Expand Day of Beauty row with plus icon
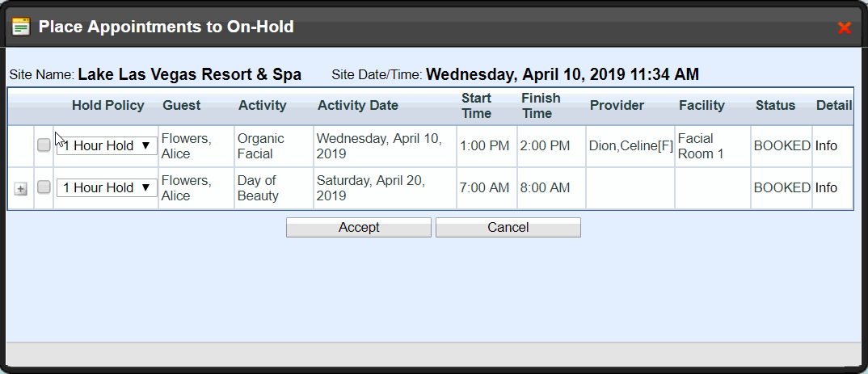Viewport: 868px width, 374px height. (x=20, y=189)
